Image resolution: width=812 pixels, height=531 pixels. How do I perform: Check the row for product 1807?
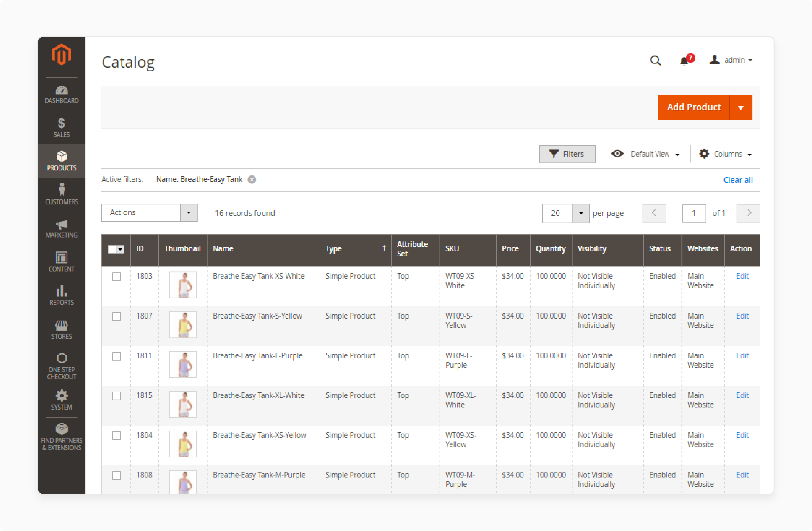(116, 316)
